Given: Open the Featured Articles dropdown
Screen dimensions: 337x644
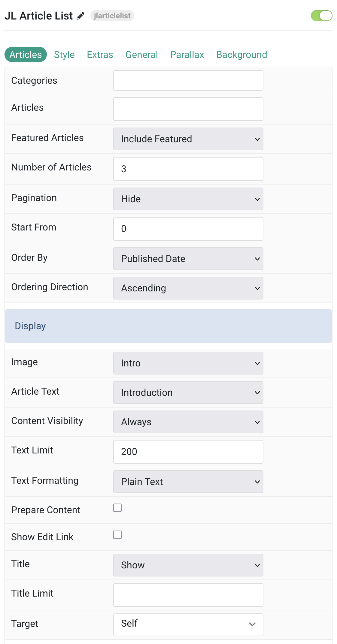Looking at the screenshot, I should click(x=188, y=139).
